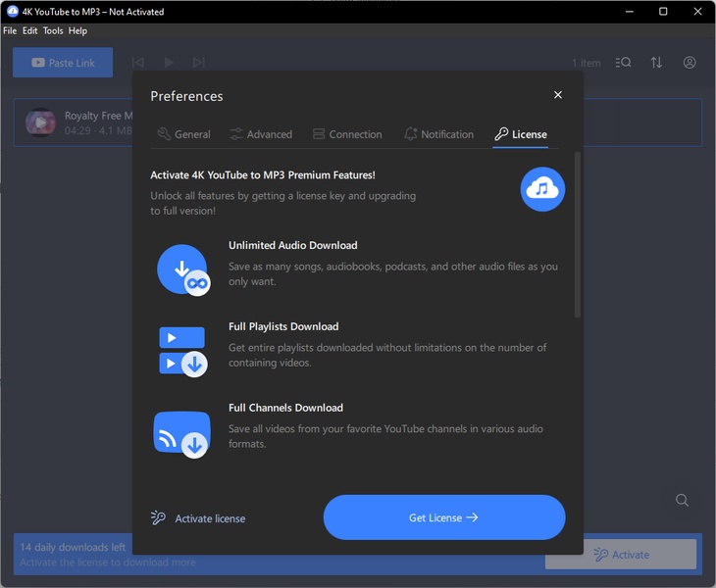Viewport: 716px width, 588px height.
Task: Switch to the Notification preferences tab
Action: [438, 134]
